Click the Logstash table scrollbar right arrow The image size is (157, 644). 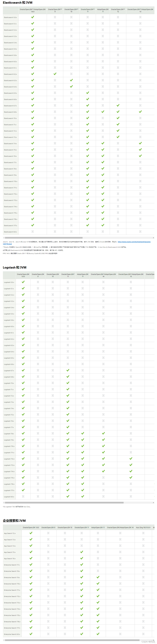click(153, 502)
